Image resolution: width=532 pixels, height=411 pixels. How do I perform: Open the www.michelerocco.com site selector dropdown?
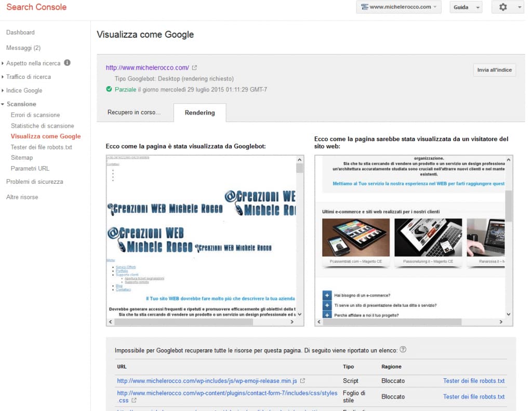click(398, 7)
